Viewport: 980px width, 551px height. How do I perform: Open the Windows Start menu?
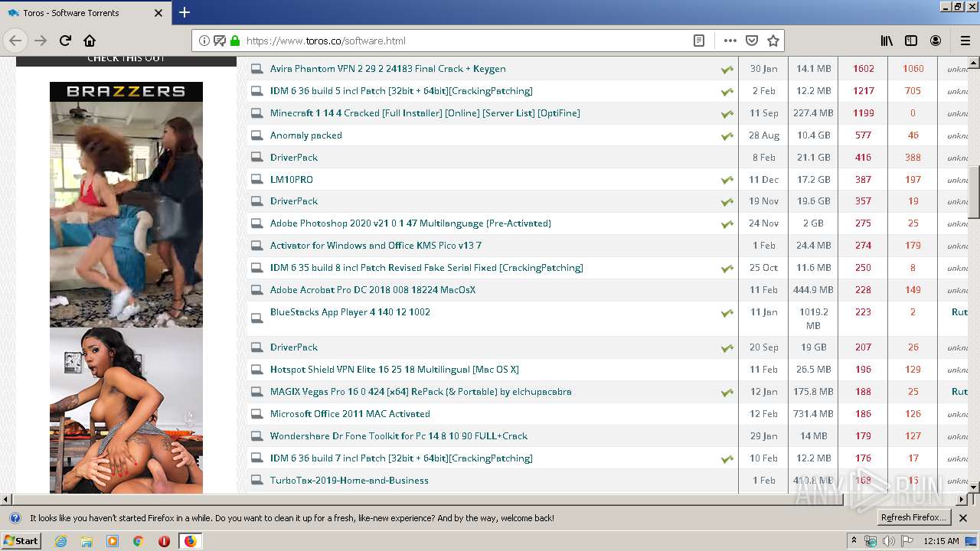click(x=21, y=540)
